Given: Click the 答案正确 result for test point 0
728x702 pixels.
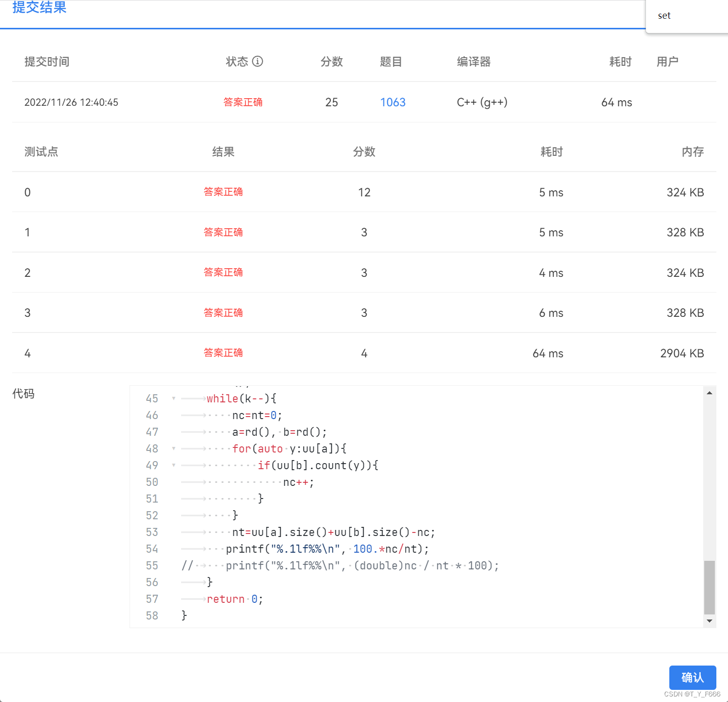Looking at the screenshot, I should click(x=223, y=192).
